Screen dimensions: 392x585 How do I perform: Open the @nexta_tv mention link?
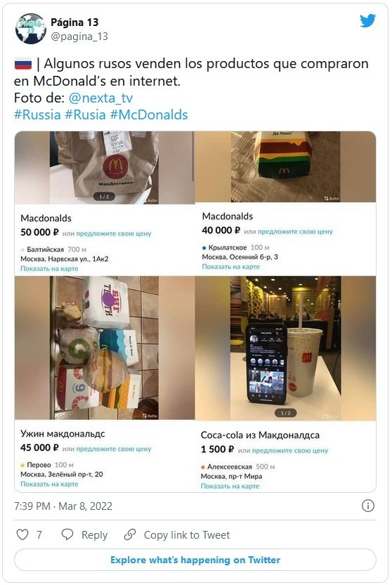click(100, 98)
